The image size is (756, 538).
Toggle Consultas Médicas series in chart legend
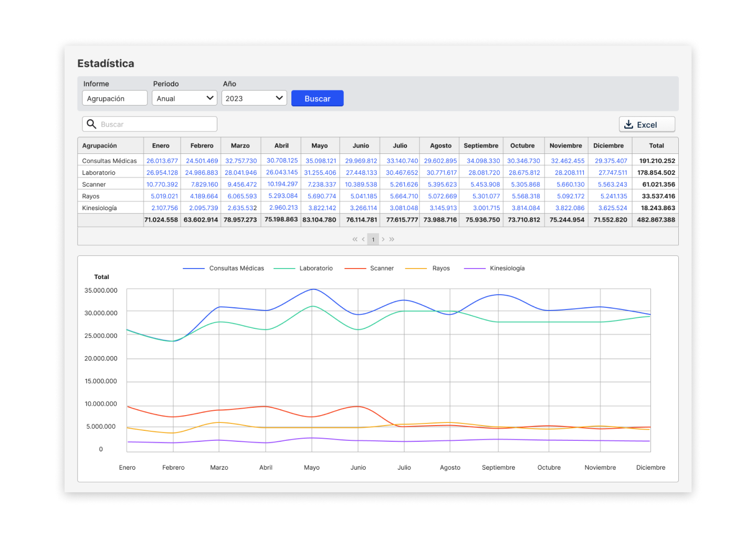click(x=224, y=268)
